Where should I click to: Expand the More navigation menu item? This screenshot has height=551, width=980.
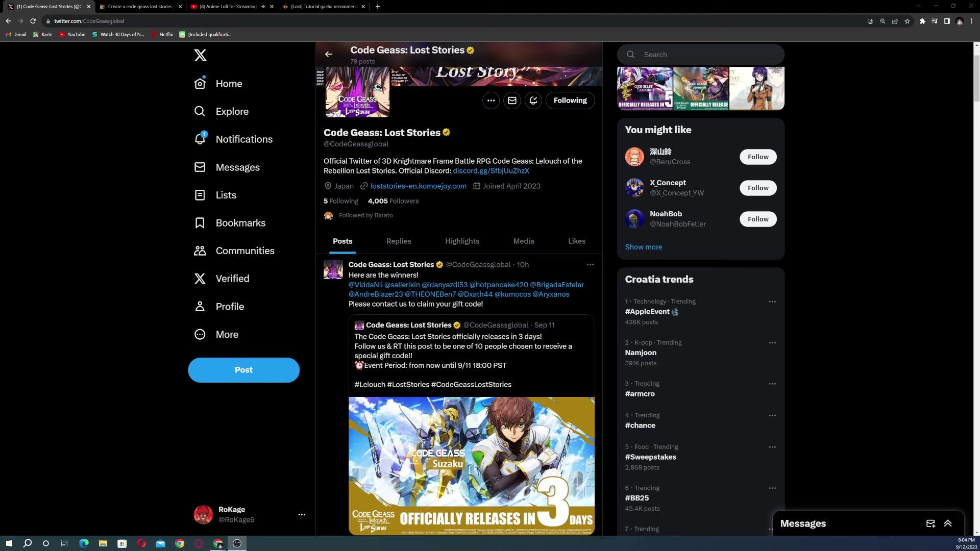point(227,334)
